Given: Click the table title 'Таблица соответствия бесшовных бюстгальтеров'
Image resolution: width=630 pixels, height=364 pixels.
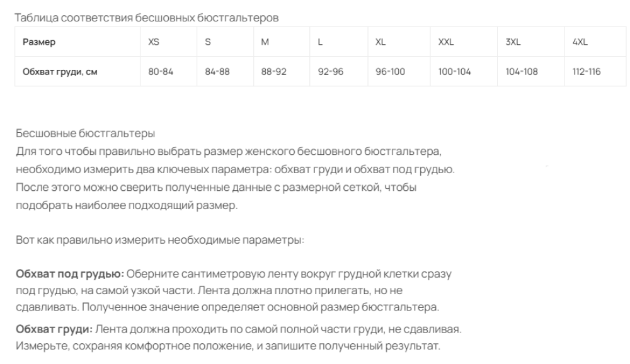Looking at the screenshot, I should pos(147,18).
